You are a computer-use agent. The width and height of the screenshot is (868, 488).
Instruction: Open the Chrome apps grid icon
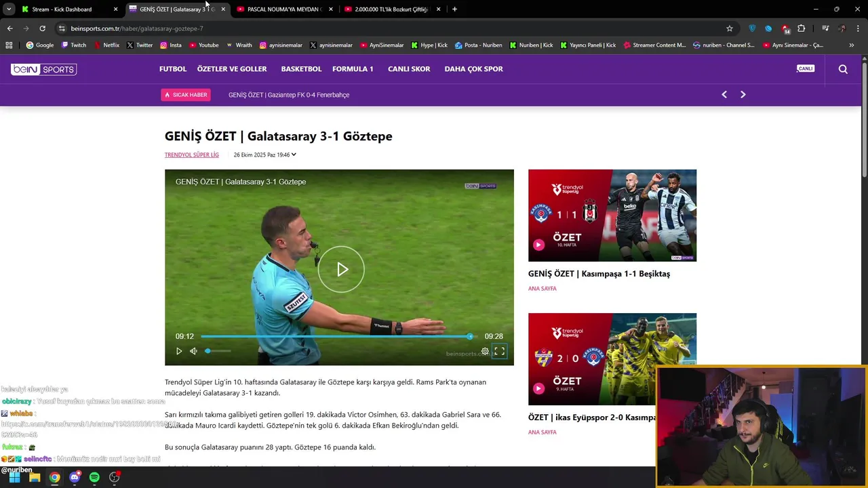[9, 45]
